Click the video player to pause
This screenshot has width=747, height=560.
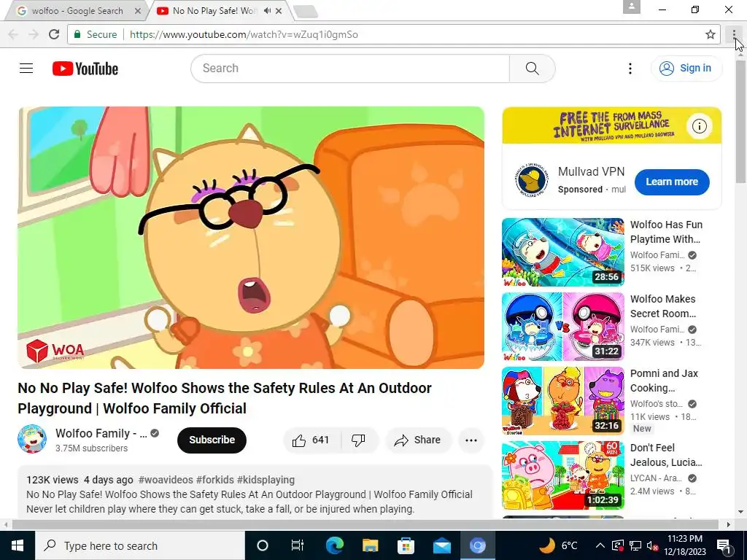pos(251,238)
